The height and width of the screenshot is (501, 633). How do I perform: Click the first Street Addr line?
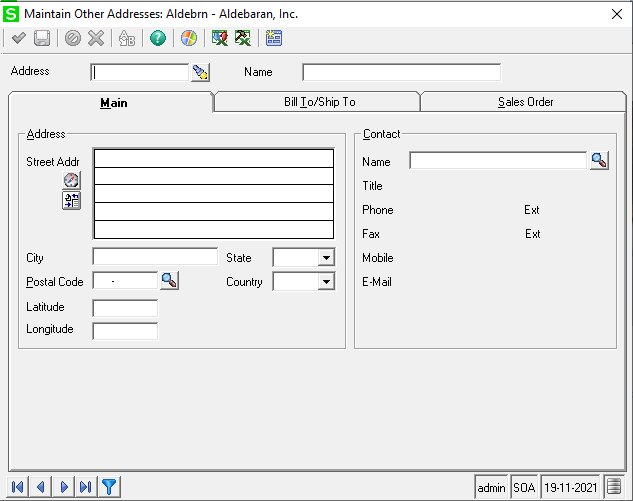pos(214,159)
